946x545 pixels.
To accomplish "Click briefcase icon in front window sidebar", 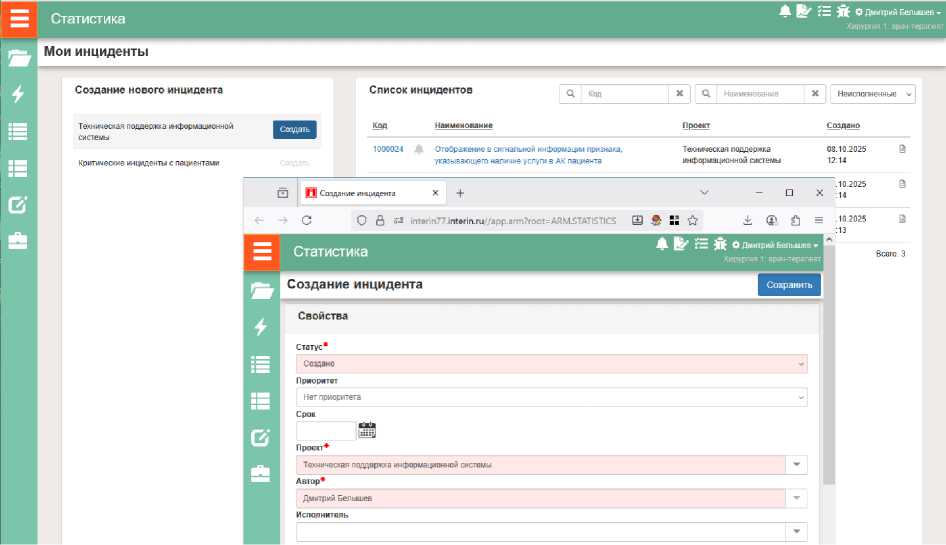I will [x=261, y=474].
